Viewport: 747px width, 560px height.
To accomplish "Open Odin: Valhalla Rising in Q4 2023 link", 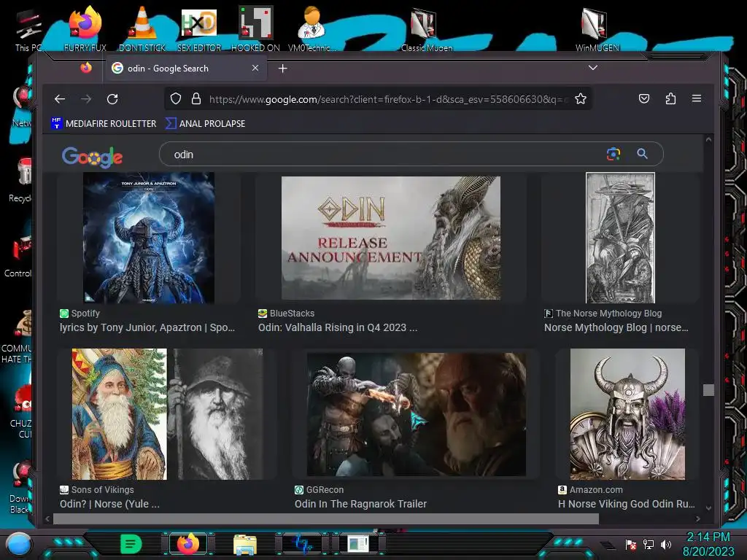I will click(x=338, y=327).
